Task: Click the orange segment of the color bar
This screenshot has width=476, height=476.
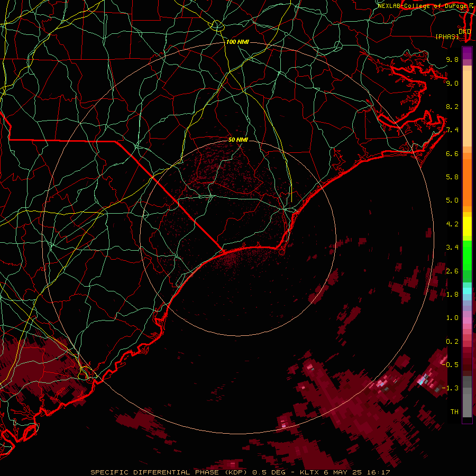Action: click(467, 182)
